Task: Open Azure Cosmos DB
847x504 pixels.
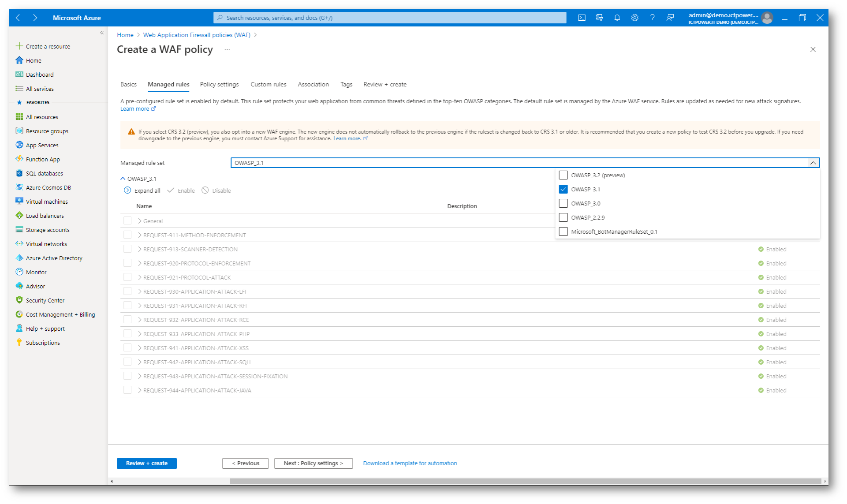Action: pyautogui.click(x=48, y=187)
